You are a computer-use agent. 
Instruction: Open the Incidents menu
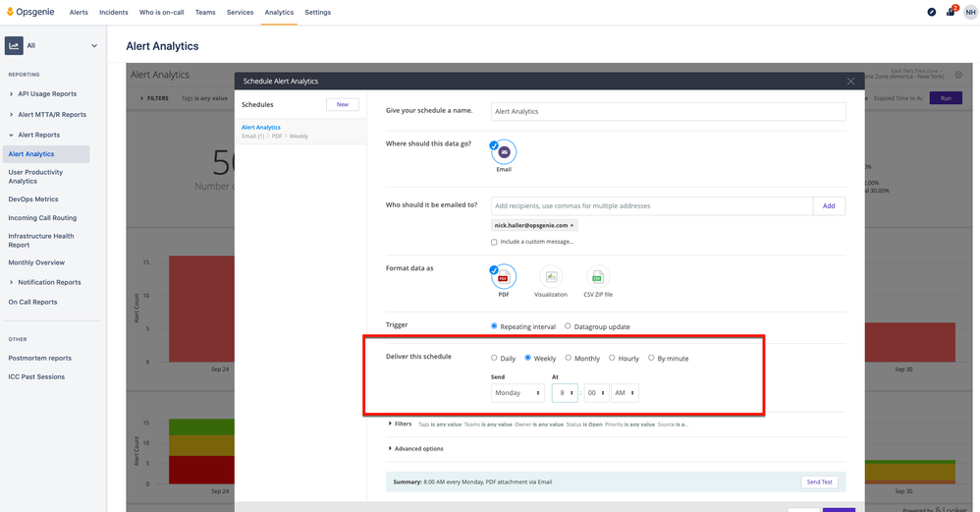pyautogui.click(x=114, y=13)
